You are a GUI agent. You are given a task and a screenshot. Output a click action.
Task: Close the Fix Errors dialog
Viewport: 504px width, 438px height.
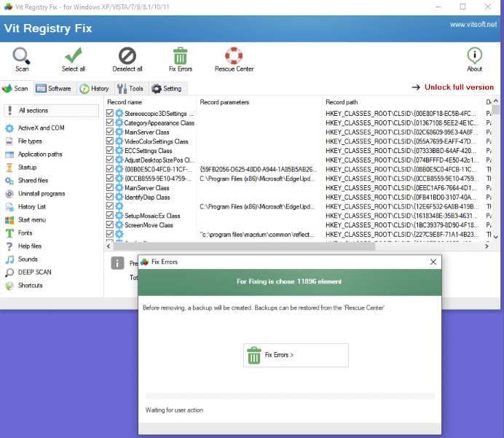[x=433, y=262]
